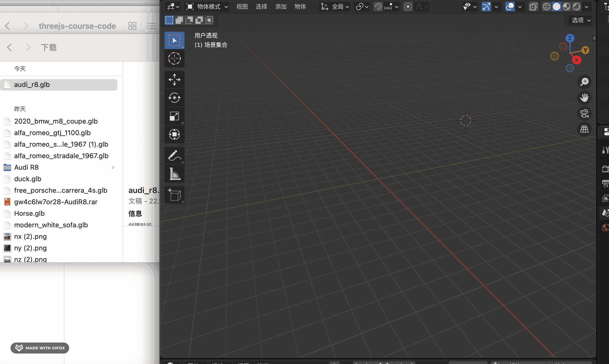Open the shading options dropdown arrow

click(x=586, y=7)
